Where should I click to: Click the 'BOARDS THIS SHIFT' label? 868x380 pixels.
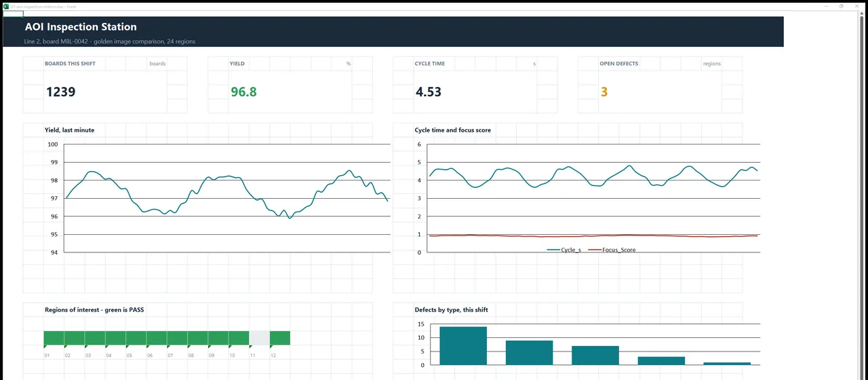(71, 64)
